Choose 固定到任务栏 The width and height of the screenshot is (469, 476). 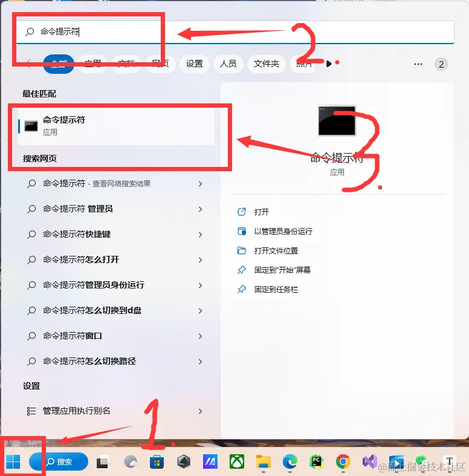(x=276, y=289)
